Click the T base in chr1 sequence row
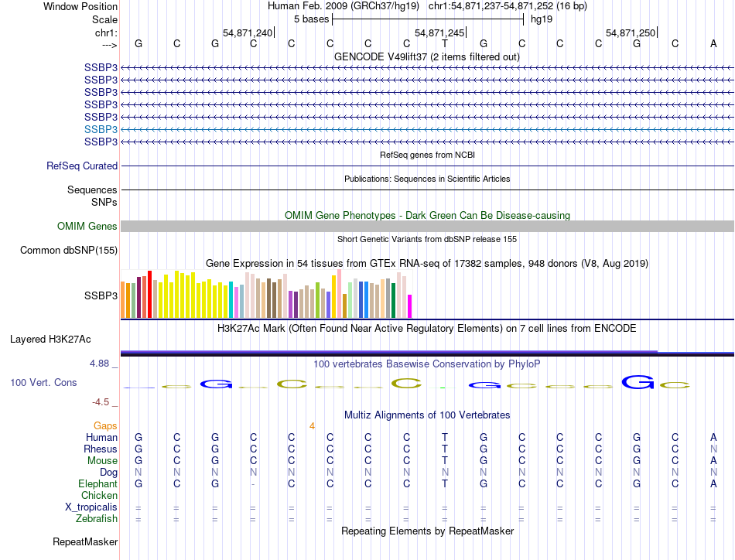This screenshot has width=735, height=560. point(444,43)
